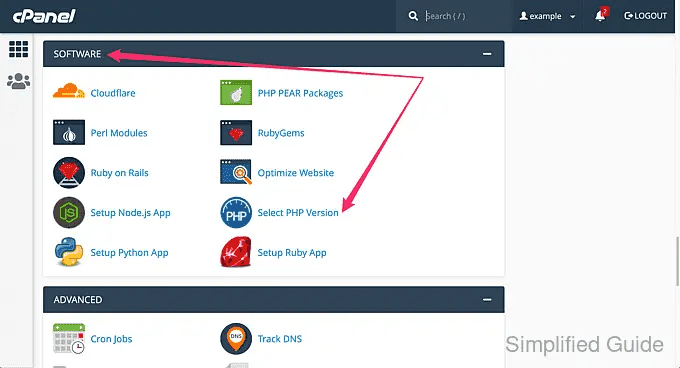680x368 pixels.
Task: Open the Setup Ruby App link
Action: 292,253
